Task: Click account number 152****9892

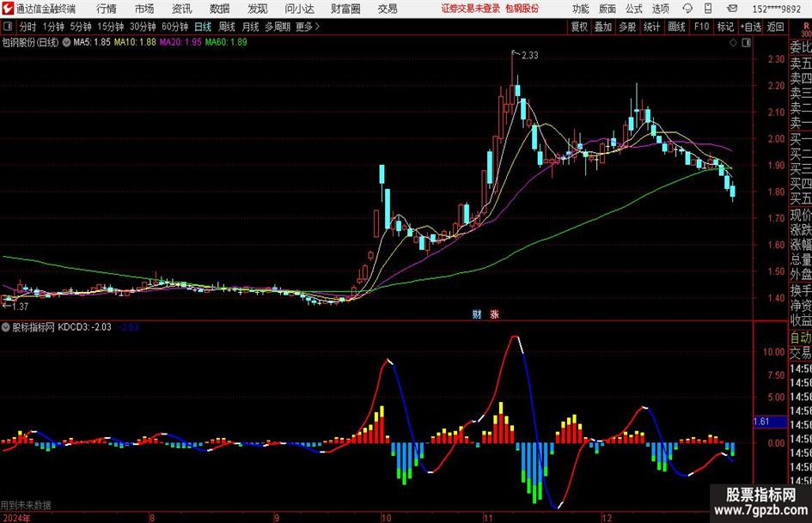Action: click(x=776, y=9)
